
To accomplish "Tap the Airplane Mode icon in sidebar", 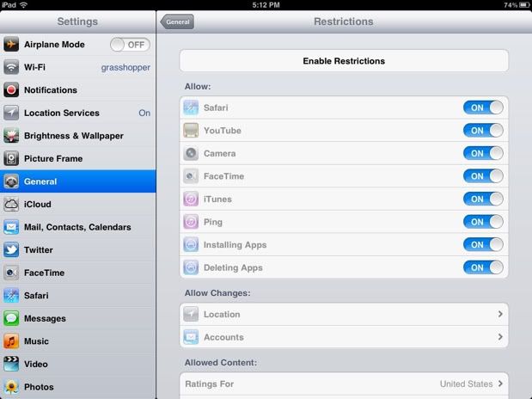I will (x=11, y=45).
